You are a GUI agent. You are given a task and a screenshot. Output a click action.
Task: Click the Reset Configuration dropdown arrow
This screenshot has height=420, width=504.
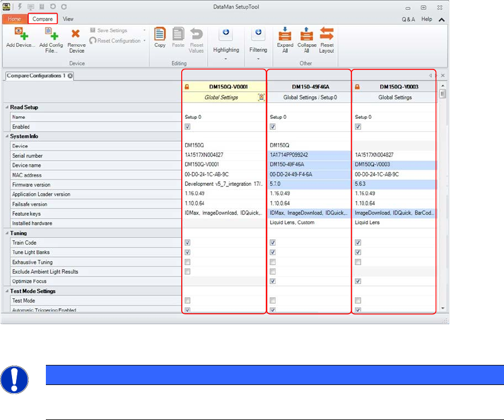(x=144, y=41)
